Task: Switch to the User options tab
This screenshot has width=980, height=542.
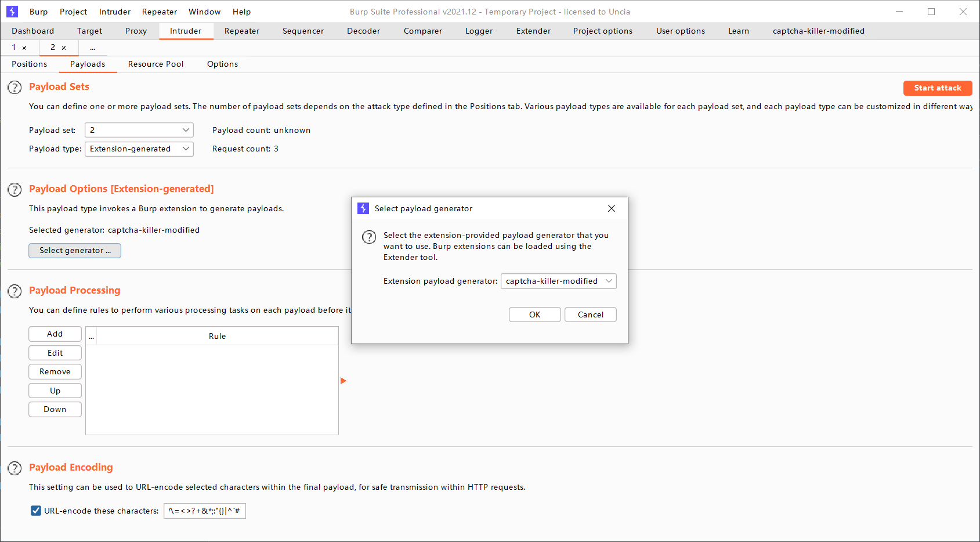Action: (681, 31)
